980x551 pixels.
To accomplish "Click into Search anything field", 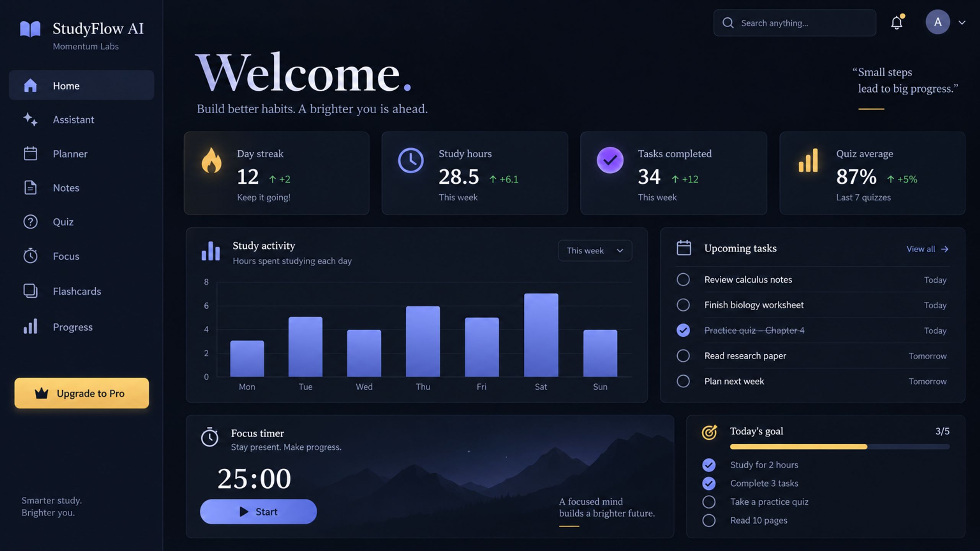I will tap(795, 23).
